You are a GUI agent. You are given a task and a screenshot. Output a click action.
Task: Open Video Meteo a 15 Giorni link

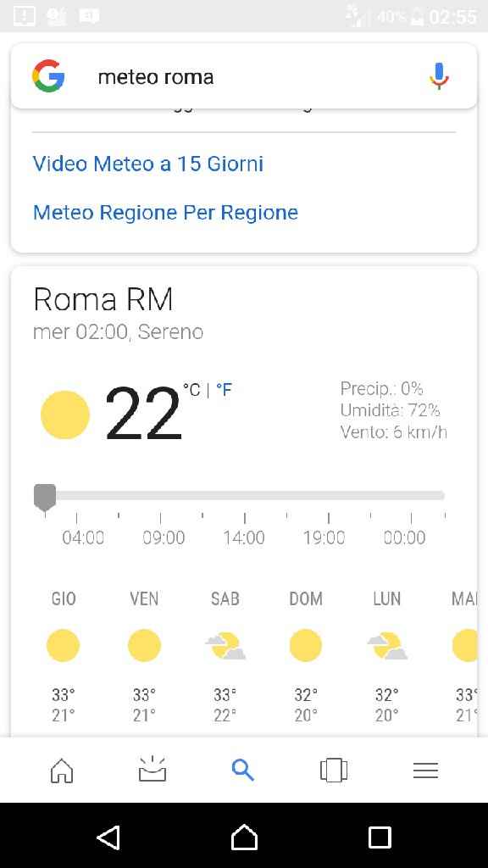coord(147,164)
